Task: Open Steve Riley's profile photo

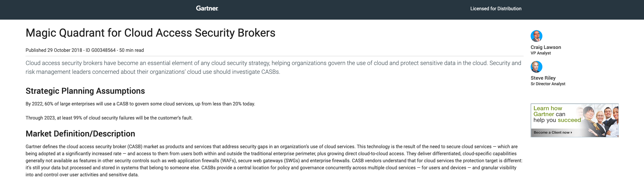Action: (x=536, y=67)
